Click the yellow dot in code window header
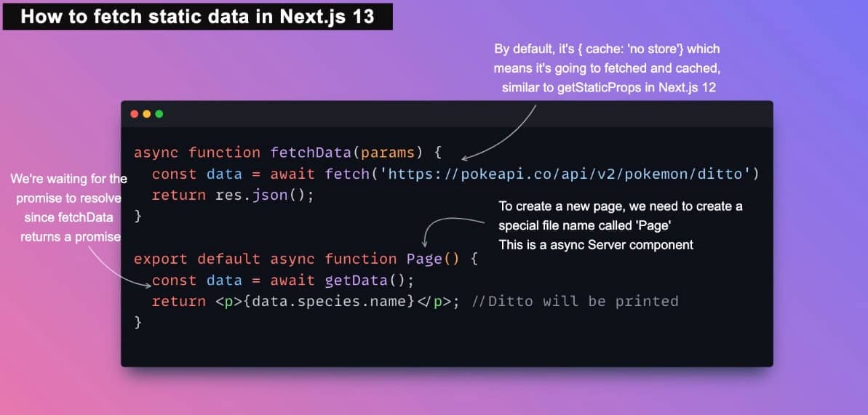Viewport: 868px width, 415px height. point(146,114)
